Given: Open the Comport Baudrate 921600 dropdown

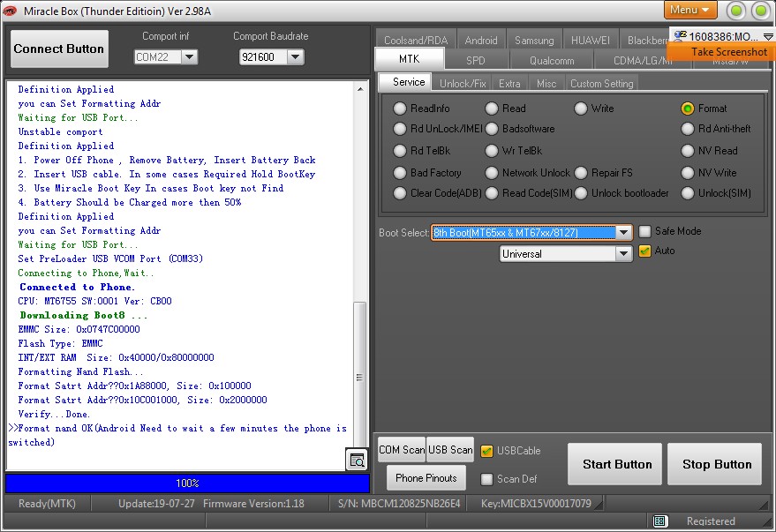Looking at the screenshot, I should point(295,57).
